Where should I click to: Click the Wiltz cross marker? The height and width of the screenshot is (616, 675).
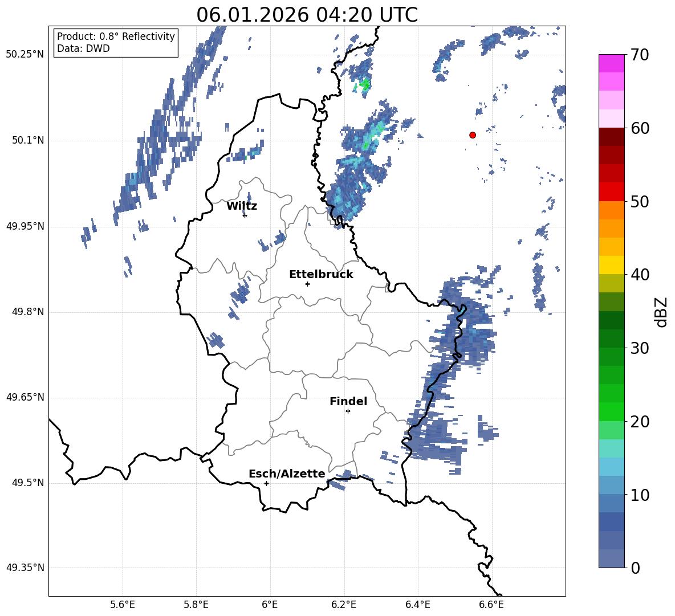[245, 215]
